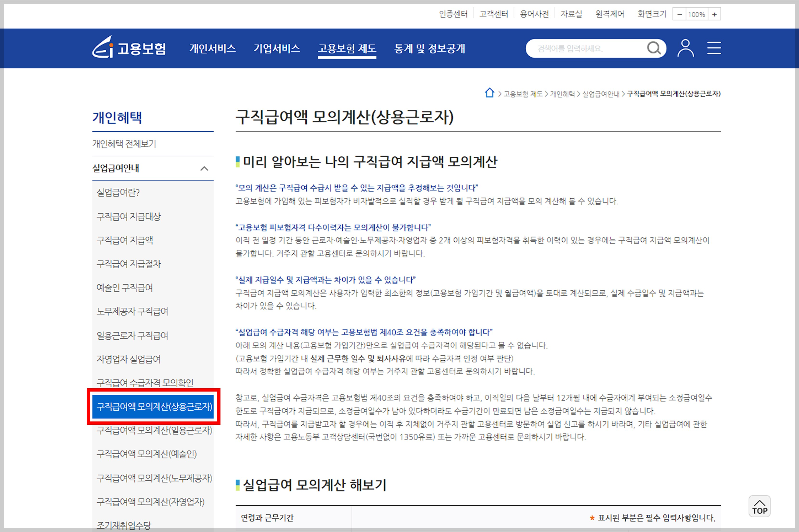Select 구직급여 지급대상 in sidebar

[128, 216]
